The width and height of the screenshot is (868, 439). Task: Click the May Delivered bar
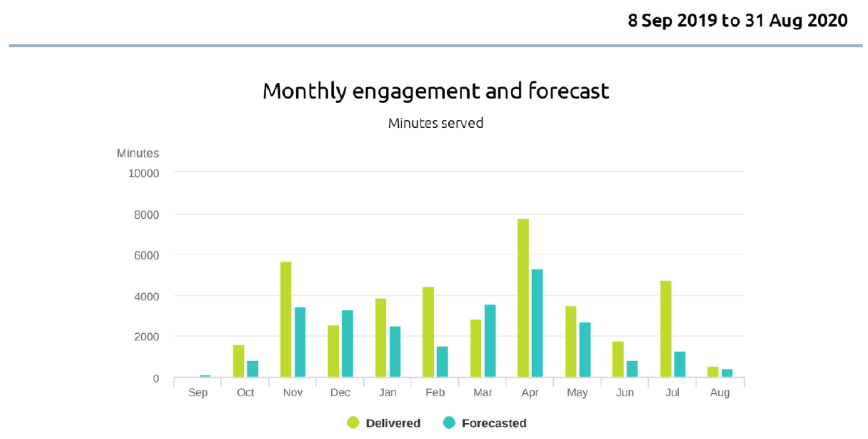click(571, 342)
